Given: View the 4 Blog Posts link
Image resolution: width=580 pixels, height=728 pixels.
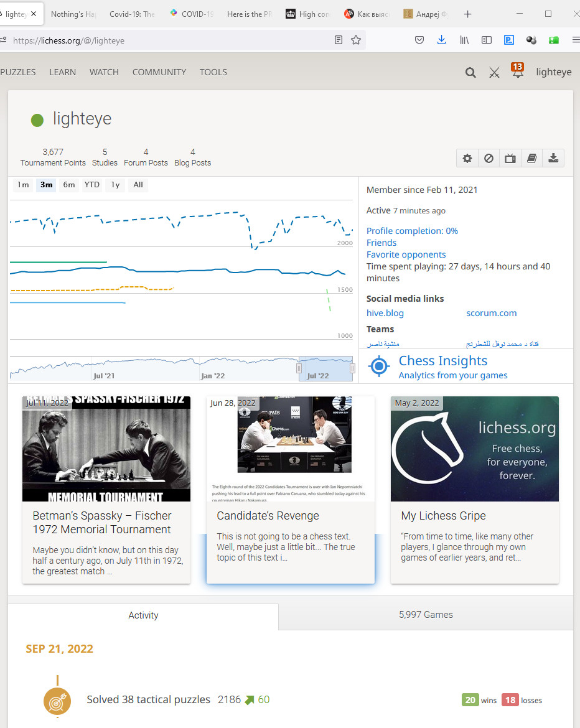Looking at the screenshot, I should pos(192,157).
